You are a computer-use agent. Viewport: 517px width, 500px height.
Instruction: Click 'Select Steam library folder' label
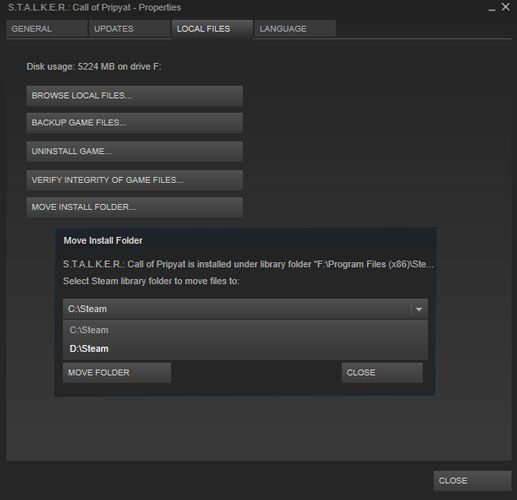[151, 281]
